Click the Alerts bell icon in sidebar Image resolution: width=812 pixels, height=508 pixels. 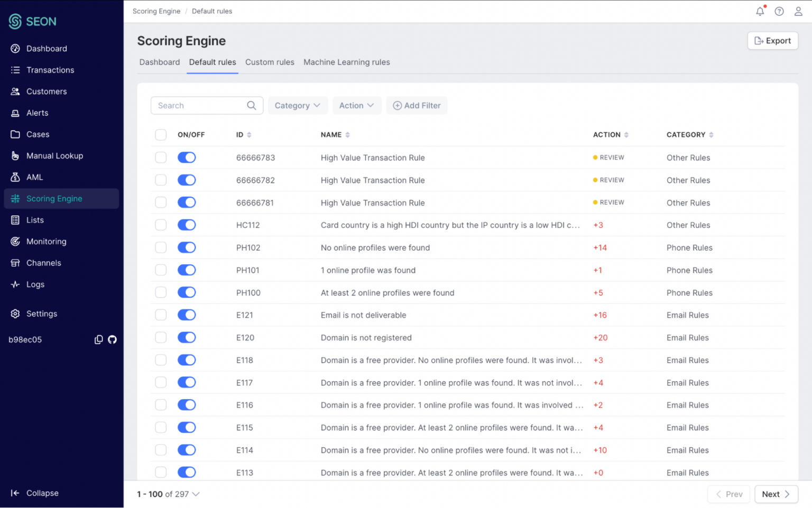pos(15,113)
